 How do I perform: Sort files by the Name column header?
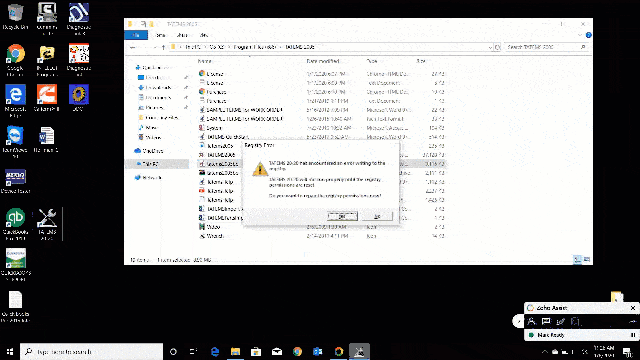click(205, 61)
